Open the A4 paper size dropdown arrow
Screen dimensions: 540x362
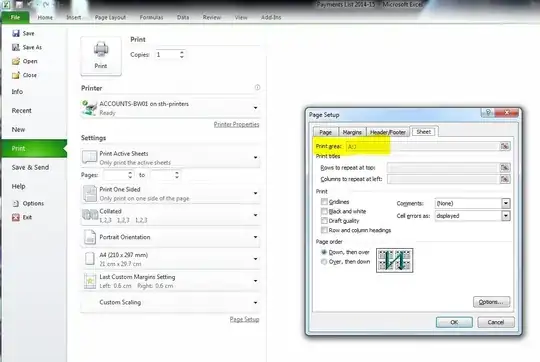click(x=255, y=259)
